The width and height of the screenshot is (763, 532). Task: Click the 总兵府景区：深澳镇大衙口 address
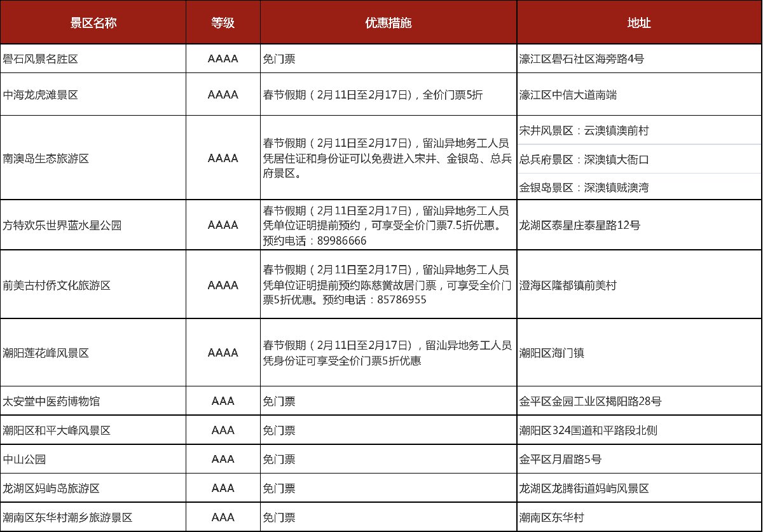[584, 159]
